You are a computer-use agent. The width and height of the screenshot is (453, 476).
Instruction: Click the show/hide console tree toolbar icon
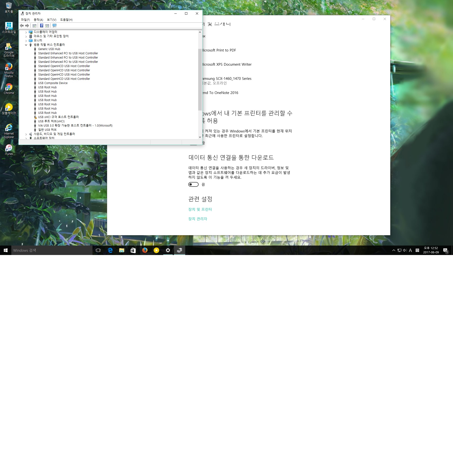pos(34,25)
